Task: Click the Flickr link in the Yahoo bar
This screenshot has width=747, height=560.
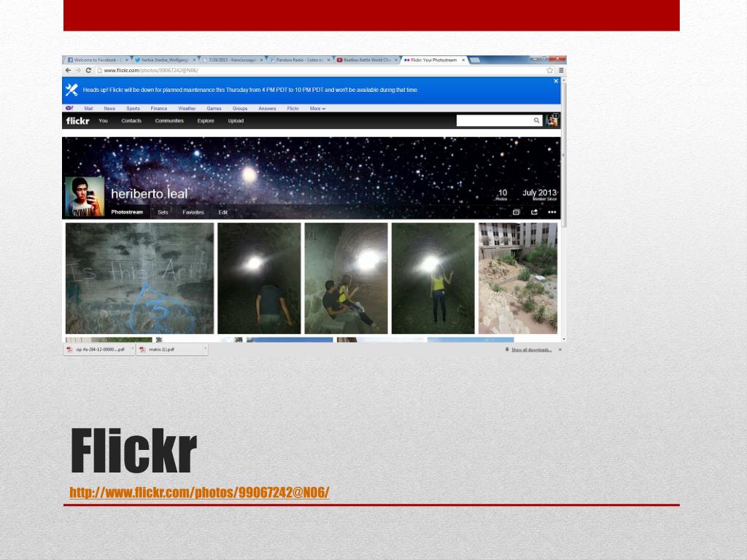Action: coord(293,109)
